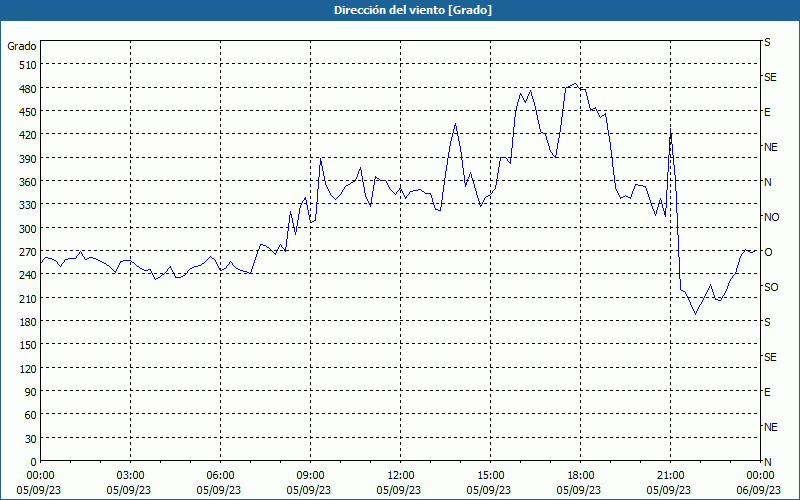Select the 18:00 time axis label

click(581, 476)
